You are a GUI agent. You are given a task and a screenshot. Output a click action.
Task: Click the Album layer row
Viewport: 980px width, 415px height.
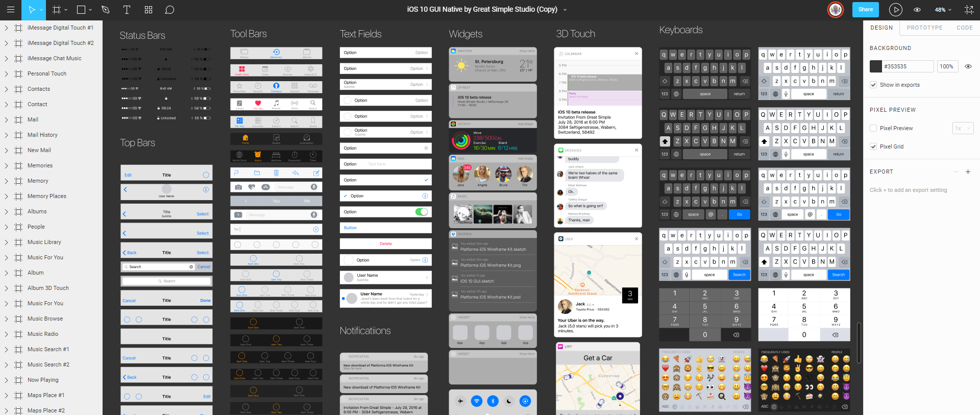[51, 273]
